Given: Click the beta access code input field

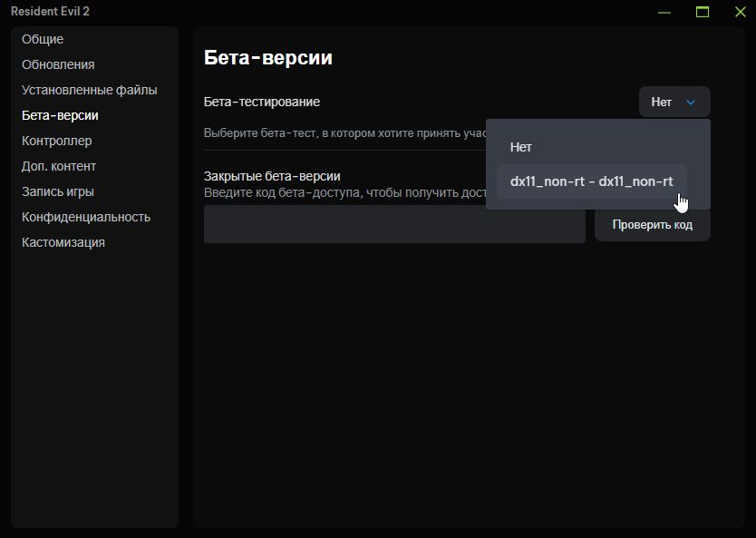Looking at the screenshot, I should tap(394, 224).
